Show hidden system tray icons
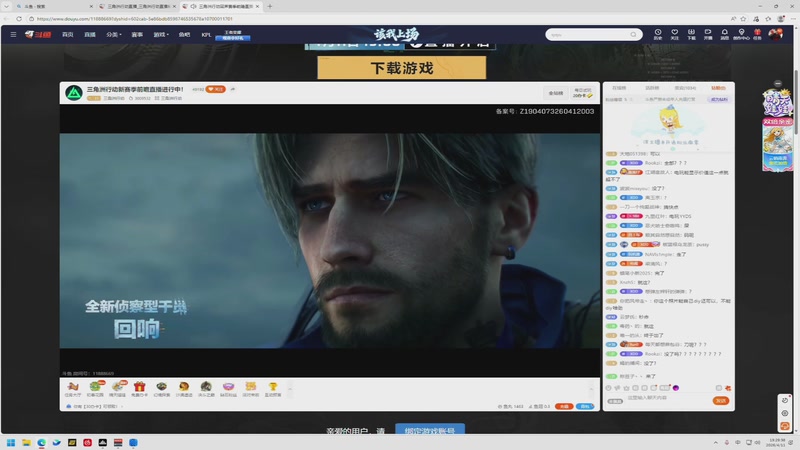Screen dimensions: 800x450 715,442
